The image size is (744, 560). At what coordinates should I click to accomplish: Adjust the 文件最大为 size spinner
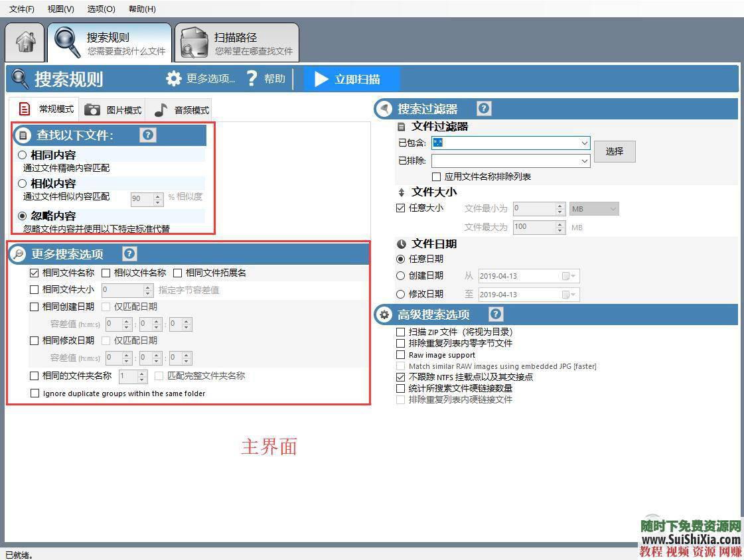coord(560,227)
